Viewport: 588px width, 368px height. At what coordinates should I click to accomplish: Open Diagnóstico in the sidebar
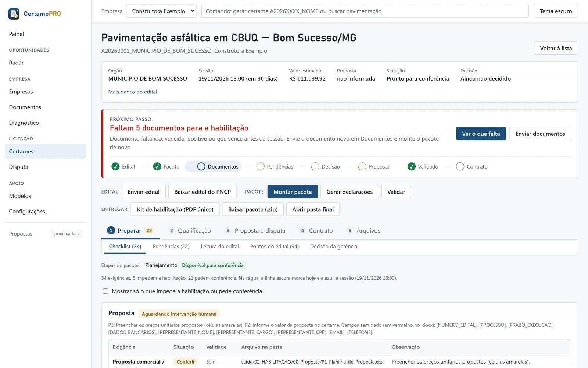point(45,123)
